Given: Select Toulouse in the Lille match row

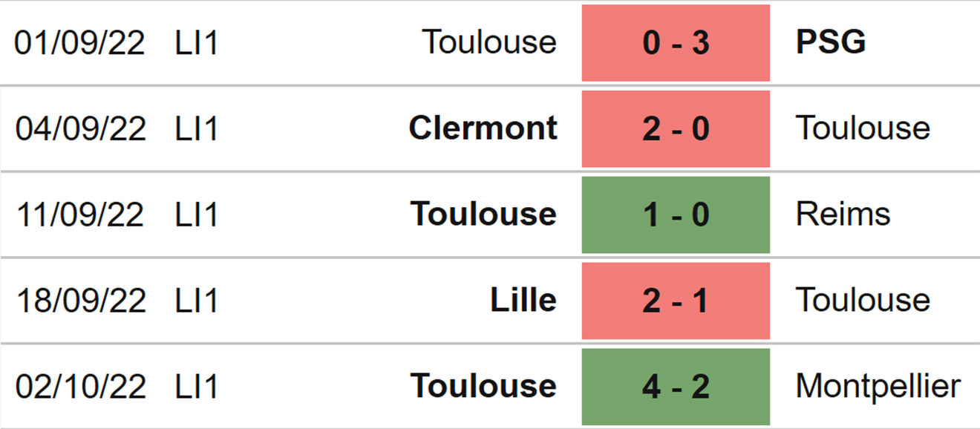Looking at the screenshot, I should point(863,301).
